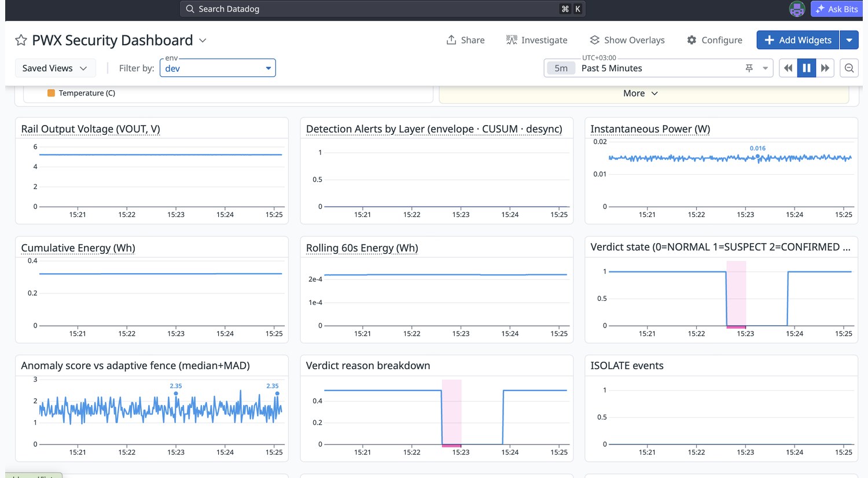Expand the More section chevron
Screen dimensions: 868x478
pyautogui.click(x=654, y=94)
